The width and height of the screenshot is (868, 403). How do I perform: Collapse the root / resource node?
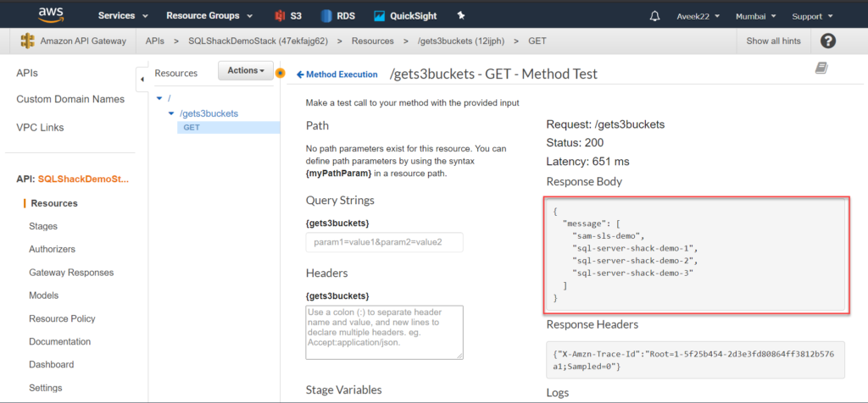tap(160, 98)
